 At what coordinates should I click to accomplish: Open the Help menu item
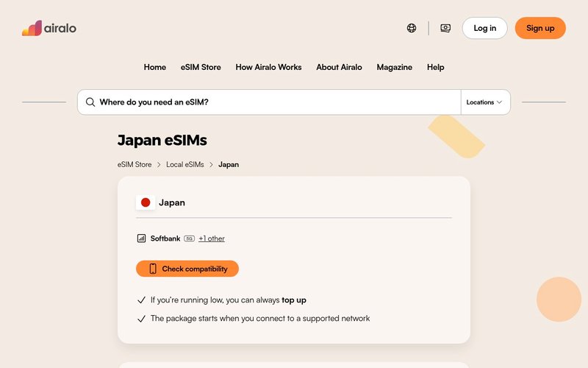pos(435,67)
